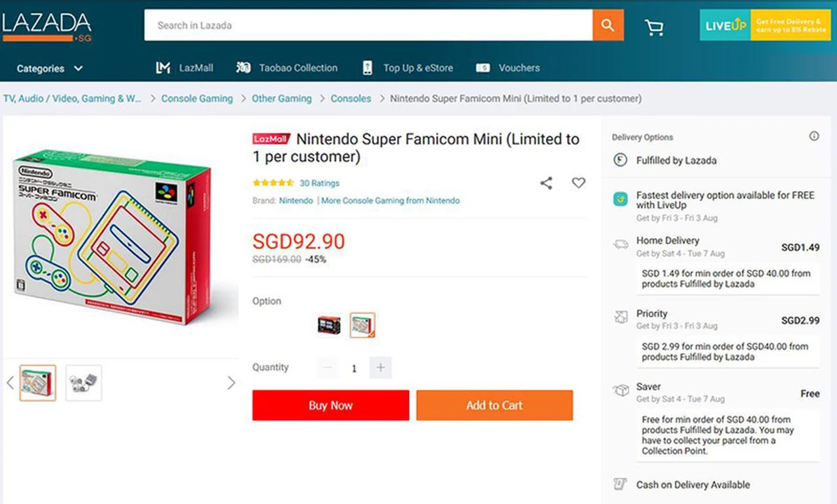
Task: Show previous product image with left arrow
Action: point(10,383)
